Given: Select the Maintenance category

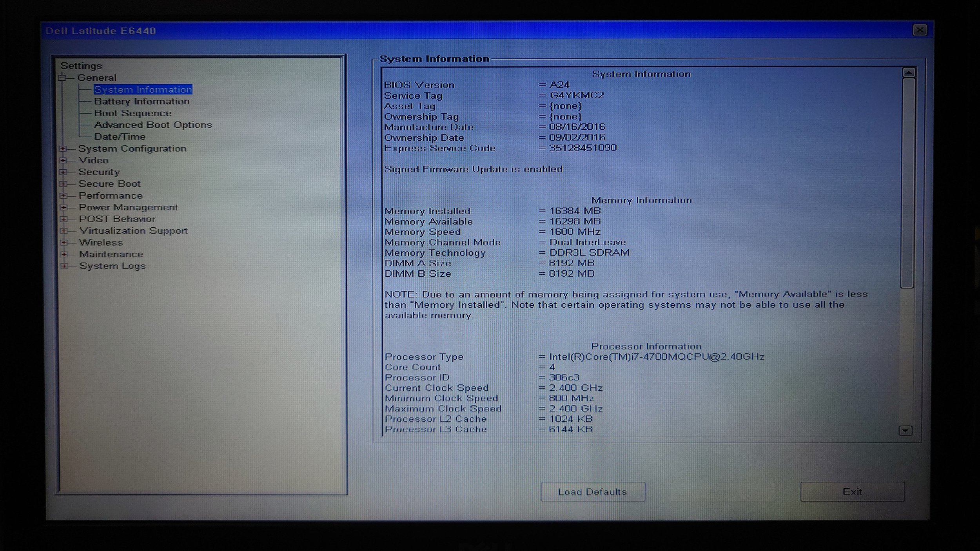Looking at the screenshot, I should (x=111, y=254).
